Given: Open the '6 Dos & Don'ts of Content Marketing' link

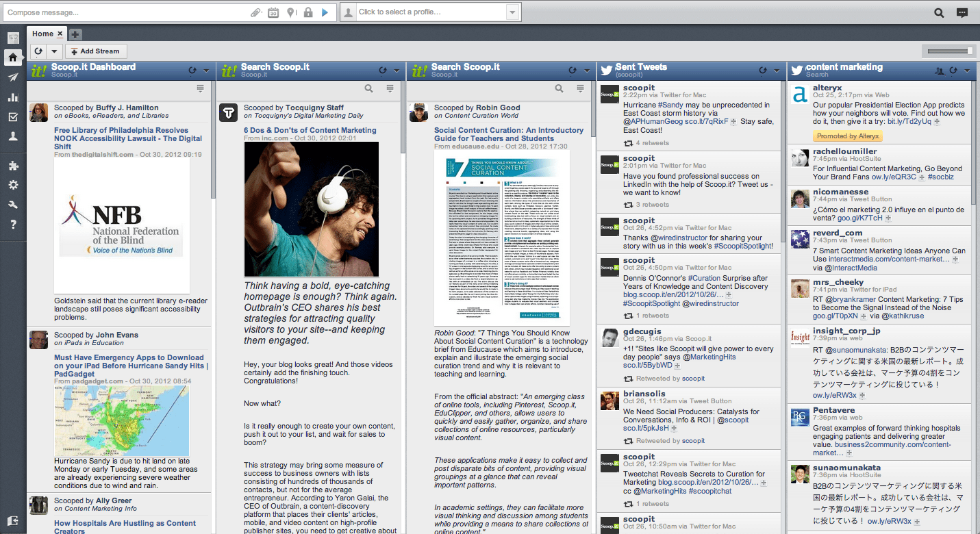Looking at the screenshot, I should click(310, 130).
